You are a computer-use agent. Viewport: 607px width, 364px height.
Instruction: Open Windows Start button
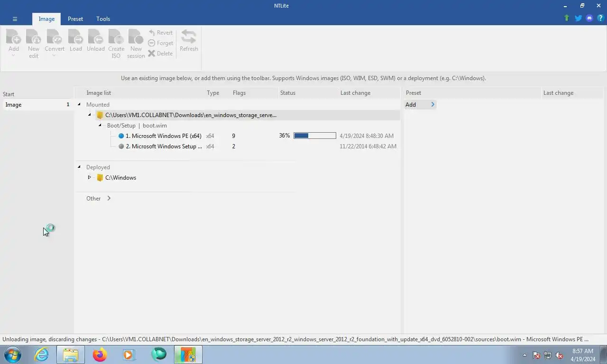pyautogui.click(x=13, y=355)
